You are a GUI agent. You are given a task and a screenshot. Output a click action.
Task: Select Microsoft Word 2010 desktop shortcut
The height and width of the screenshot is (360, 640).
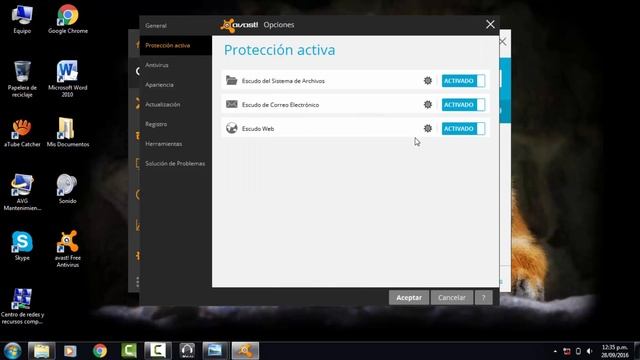click(x=67, y=78)
